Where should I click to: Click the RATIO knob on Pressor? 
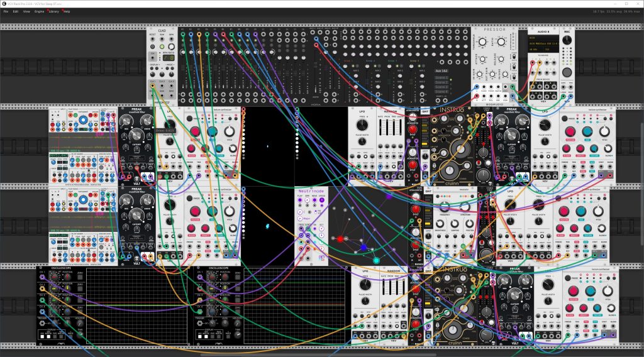coord(501,42)
